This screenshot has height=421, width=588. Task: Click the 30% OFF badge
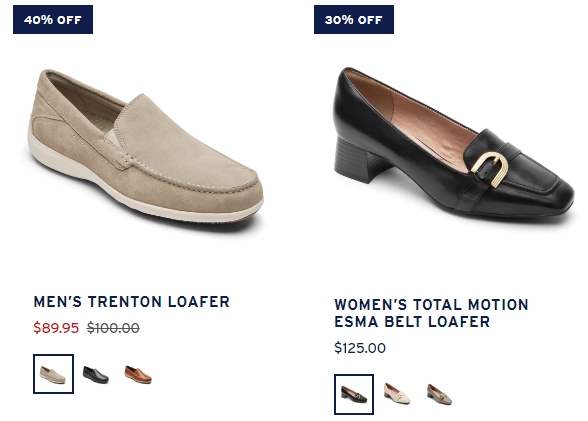[x=354, y=19]
